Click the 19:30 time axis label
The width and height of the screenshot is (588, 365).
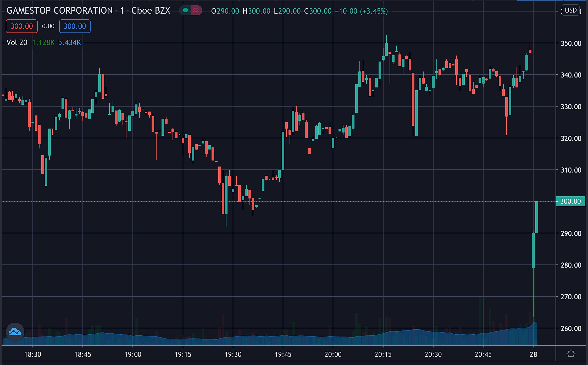233,355
